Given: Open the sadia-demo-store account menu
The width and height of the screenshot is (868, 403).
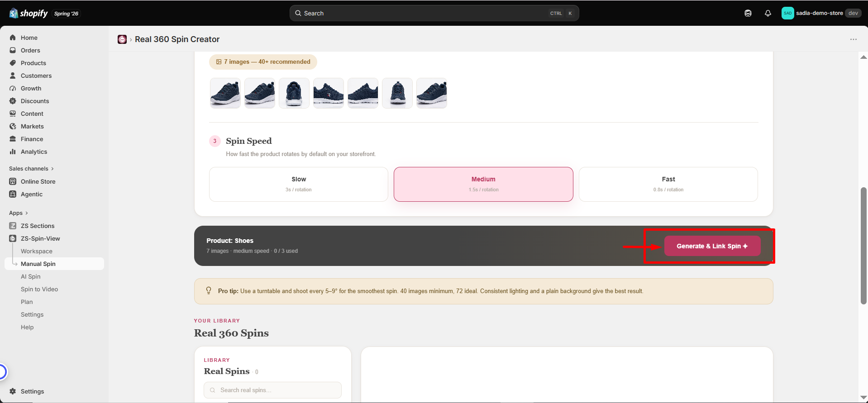Looking at the screenshot, I should (x=821, y=13).
